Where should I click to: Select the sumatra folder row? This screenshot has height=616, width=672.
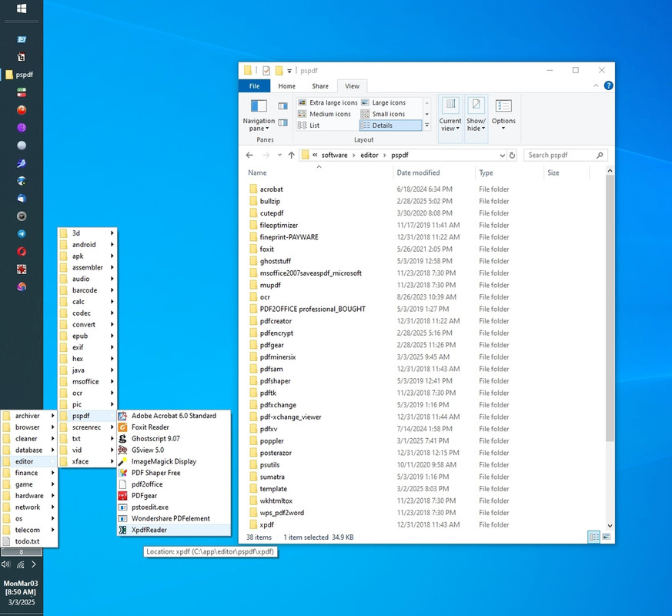coord(272,477)
